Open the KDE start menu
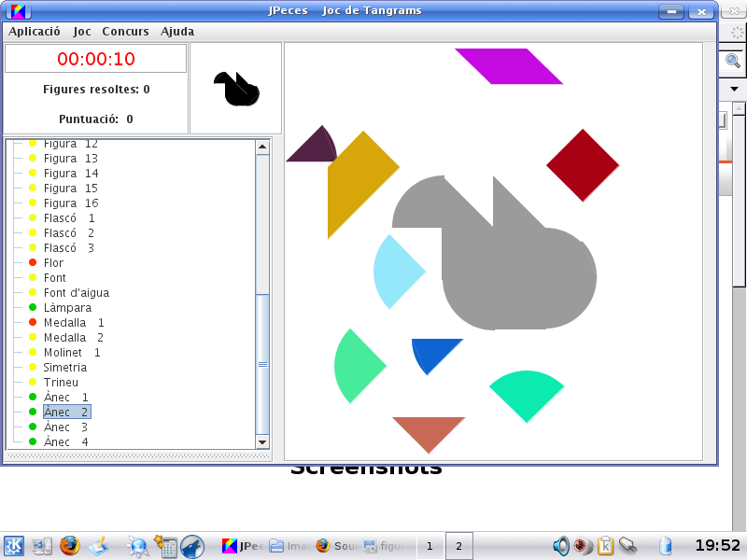747x560 pixels. (14, 546)
